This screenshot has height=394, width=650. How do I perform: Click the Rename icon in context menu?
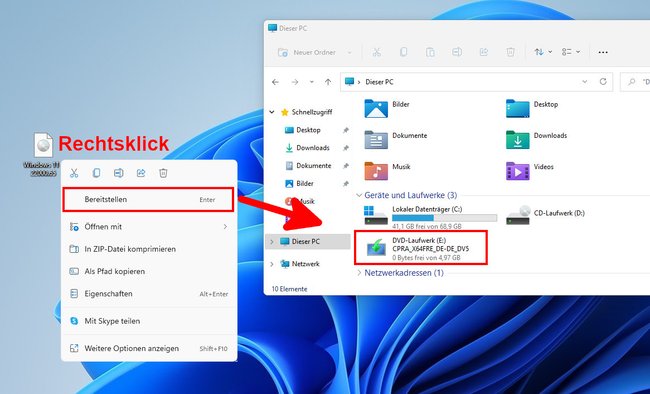click(119, 173)
